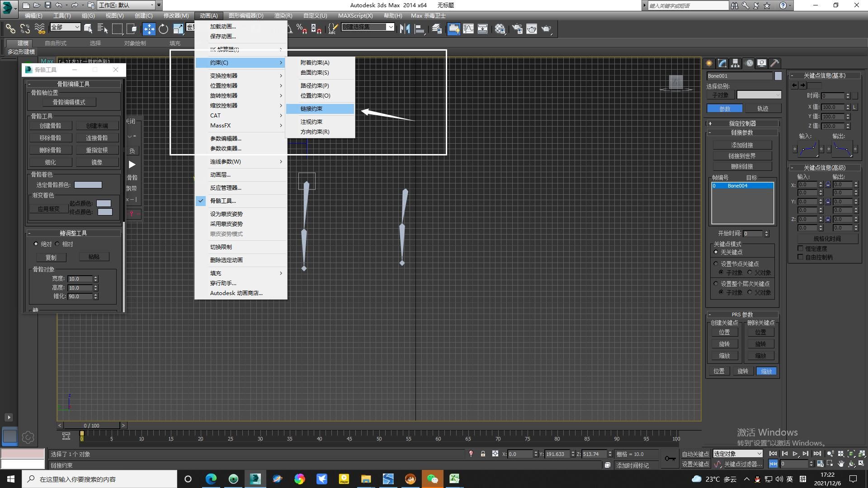This screenshot has width=868, height=488.
Task: Activate the Select and Link tool
Action: (x=10, y=29)
